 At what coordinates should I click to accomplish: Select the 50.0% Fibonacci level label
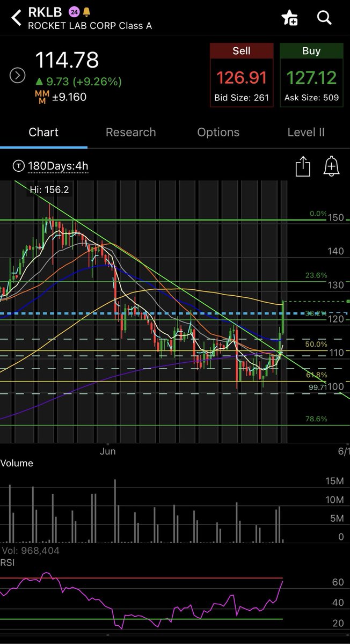click(x=316, y=345)
